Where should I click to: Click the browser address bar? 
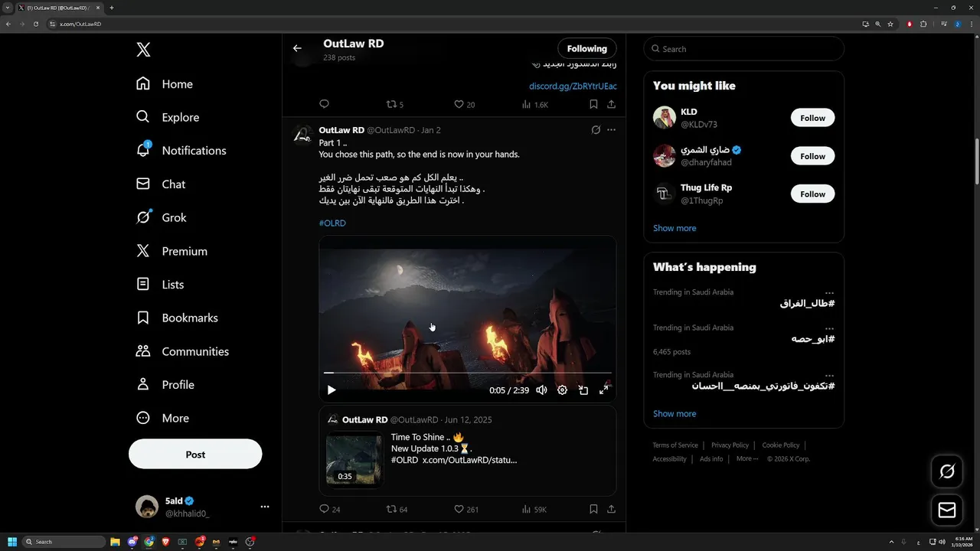pyautogui.click(x=452, y=24)
